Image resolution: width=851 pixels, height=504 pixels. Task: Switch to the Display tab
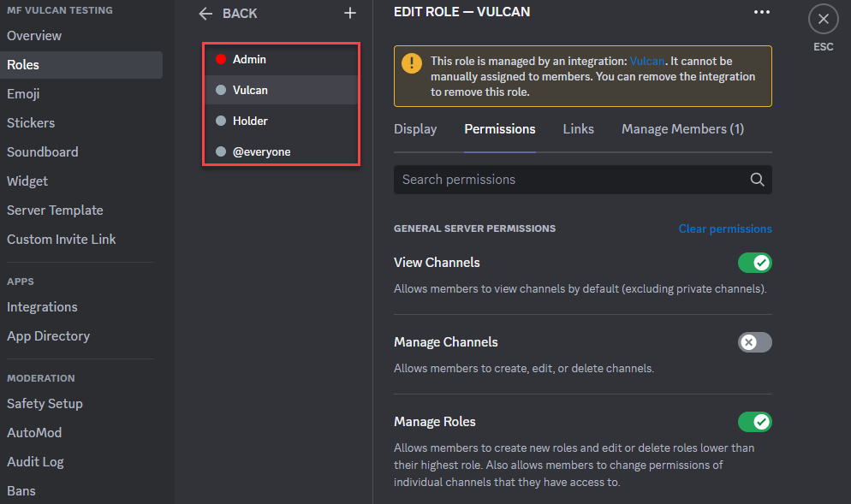pyautogui.click(x=415, y=129)
